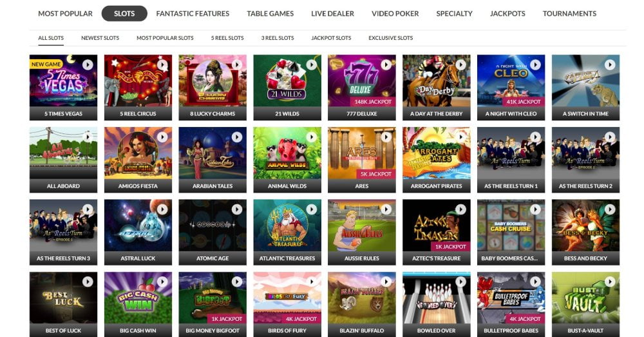The height and width of the screenshot is (337, 644).
Task: Switch to the Table Games category
Action: (x=270, y=14)
